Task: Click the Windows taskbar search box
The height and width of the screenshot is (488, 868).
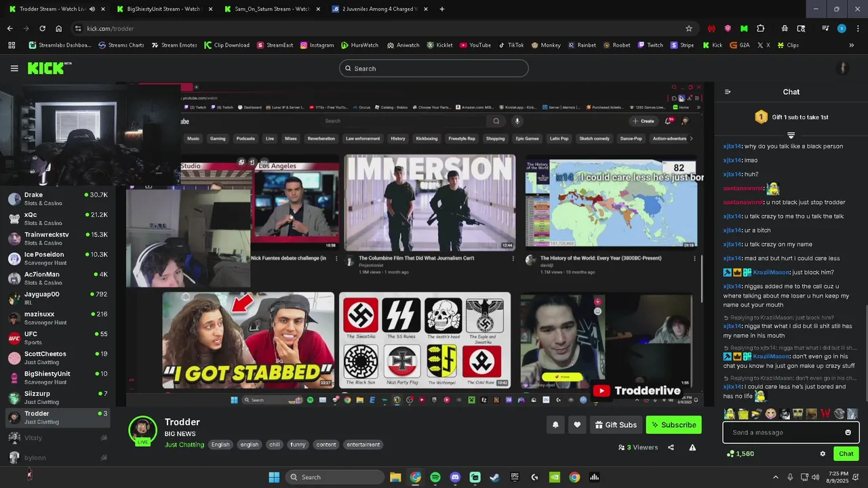Action: click(x=335, y=477)
